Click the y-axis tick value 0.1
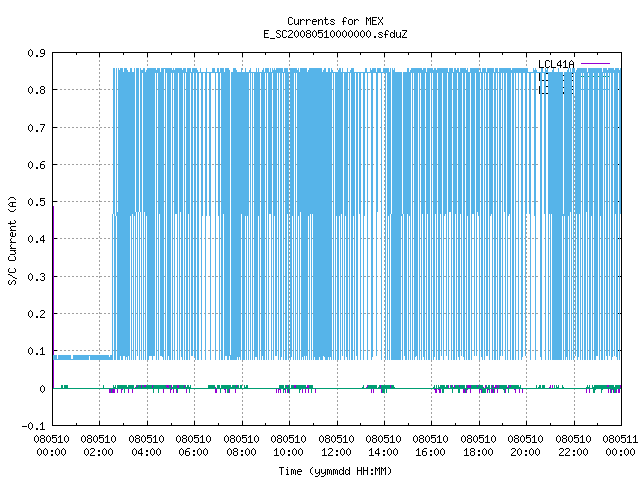 click(36, 351)
